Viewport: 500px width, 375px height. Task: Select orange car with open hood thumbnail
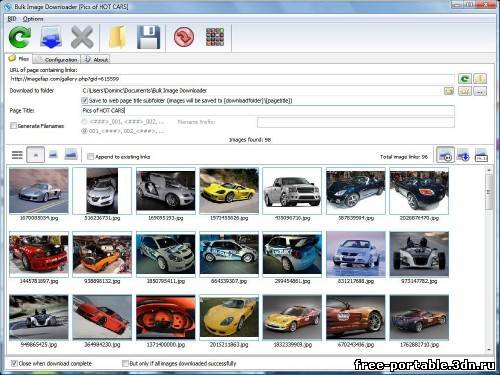[102, 254]
